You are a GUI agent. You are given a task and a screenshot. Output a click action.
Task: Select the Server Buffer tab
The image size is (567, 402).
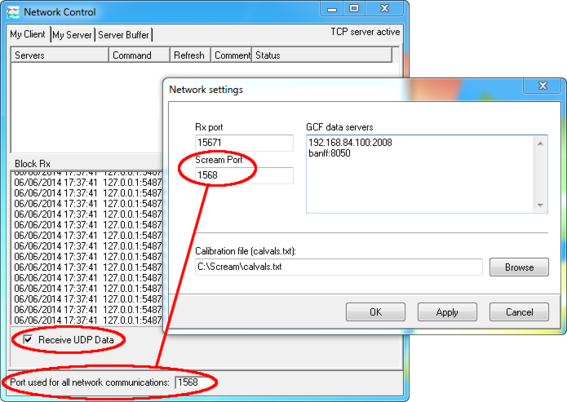coord(124,35)
